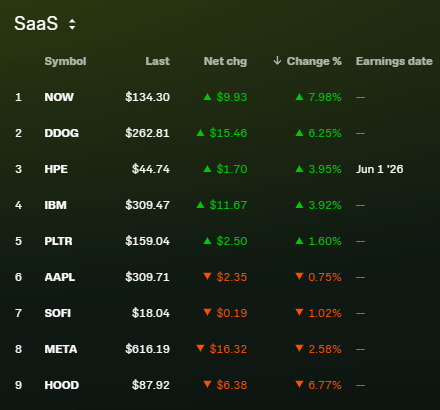The image size is (440, 410).
Task: Click the 2.58% change value
Action: pyautogui.click(x=325, y=349)
